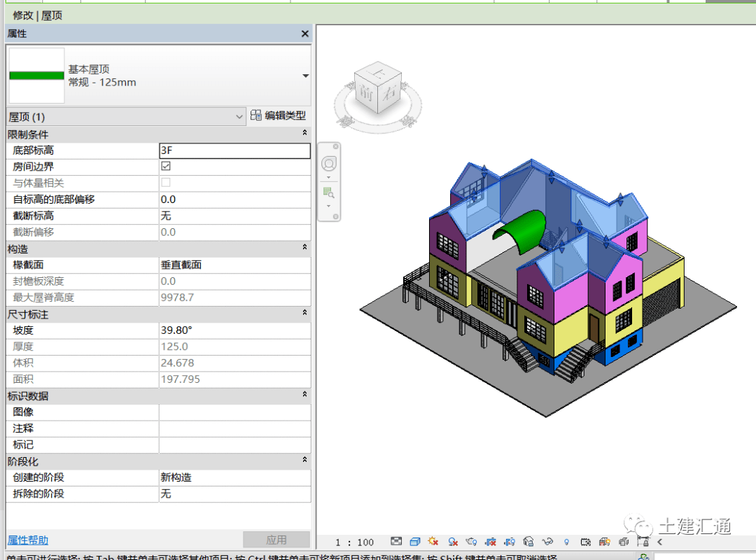
Task: Toggle shadows in the 3D view
Action: pyautogui.click(x=453, y=541)
